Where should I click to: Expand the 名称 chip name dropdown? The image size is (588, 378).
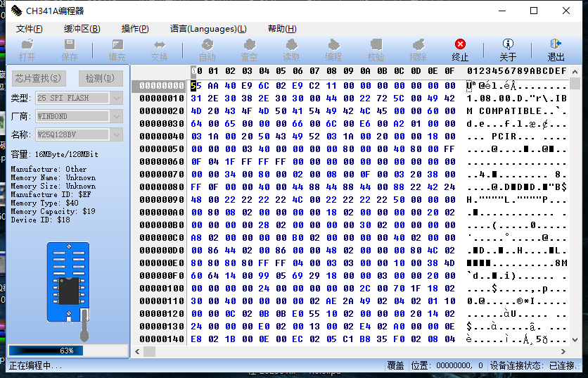click(117, 134)
